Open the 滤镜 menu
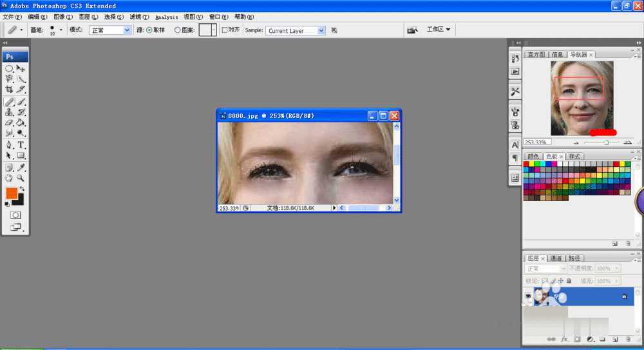This screenshot has height=350, width=644. click(x=139, y=17)
